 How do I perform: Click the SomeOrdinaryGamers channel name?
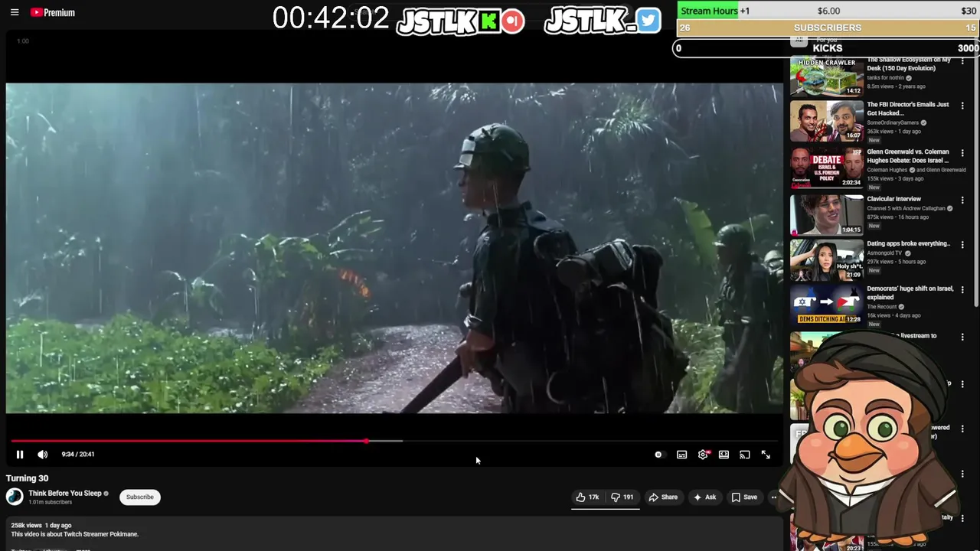(893, 122)
